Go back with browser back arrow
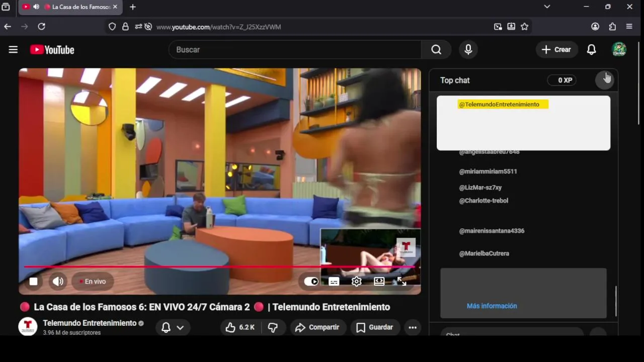Image resolution: width=644 pixels, height=362 pixels. [8, 27]
